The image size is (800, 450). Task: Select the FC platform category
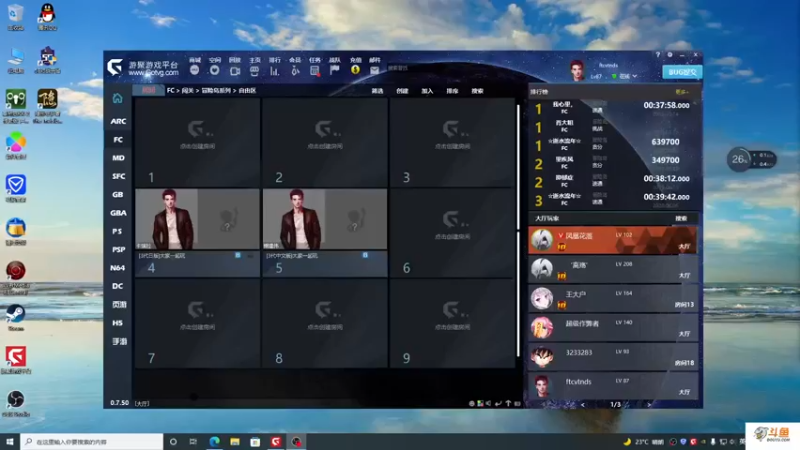click(x=118, y=140)
